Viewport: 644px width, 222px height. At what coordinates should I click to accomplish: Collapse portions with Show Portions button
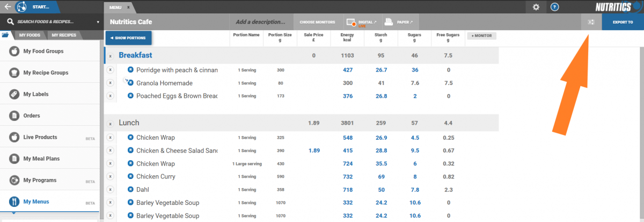128,38
